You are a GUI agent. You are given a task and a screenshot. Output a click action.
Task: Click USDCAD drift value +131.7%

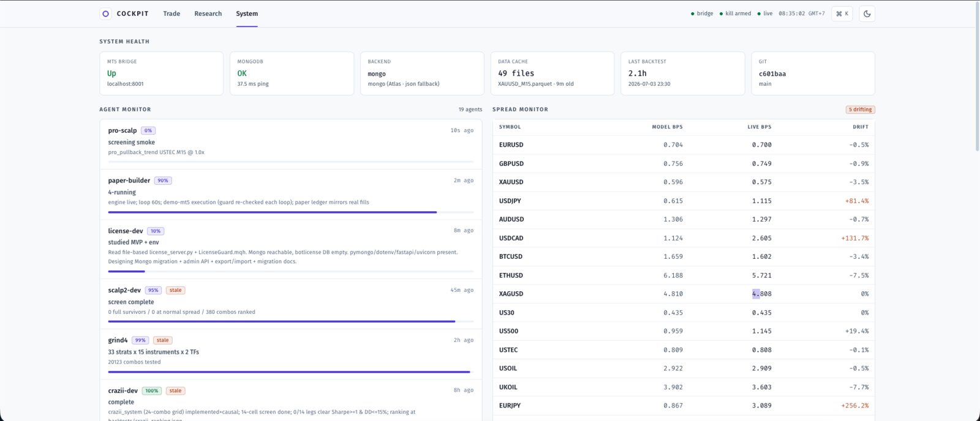coord(855,238)
